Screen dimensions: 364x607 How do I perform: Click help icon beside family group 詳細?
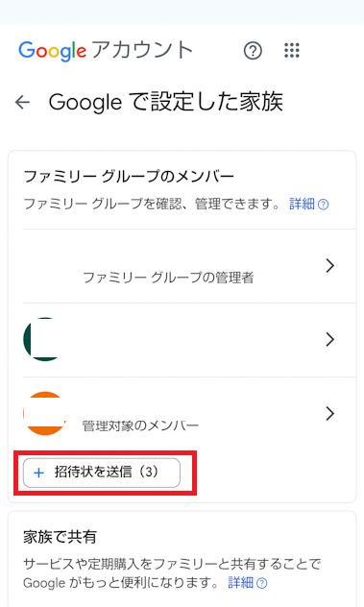tap(324, 205)
